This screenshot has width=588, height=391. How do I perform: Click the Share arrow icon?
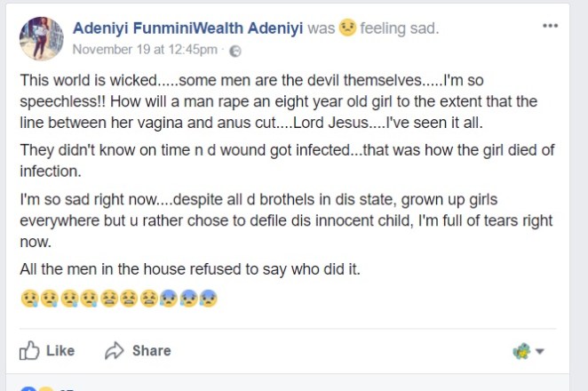[114, 350]
